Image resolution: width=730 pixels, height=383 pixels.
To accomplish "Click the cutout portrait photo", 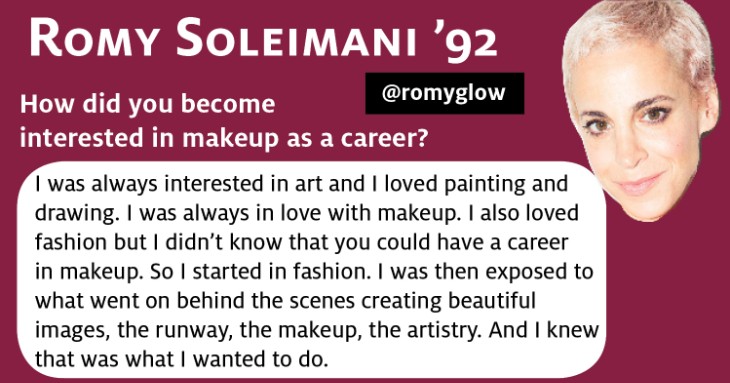I will click(x=641, y=110).
